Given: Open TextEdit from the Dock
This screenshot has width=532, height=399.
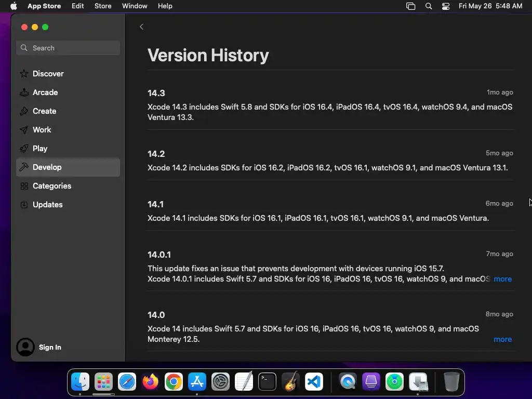Looking at the screenshot, I should pyautogui.click(x=244, y=382).
